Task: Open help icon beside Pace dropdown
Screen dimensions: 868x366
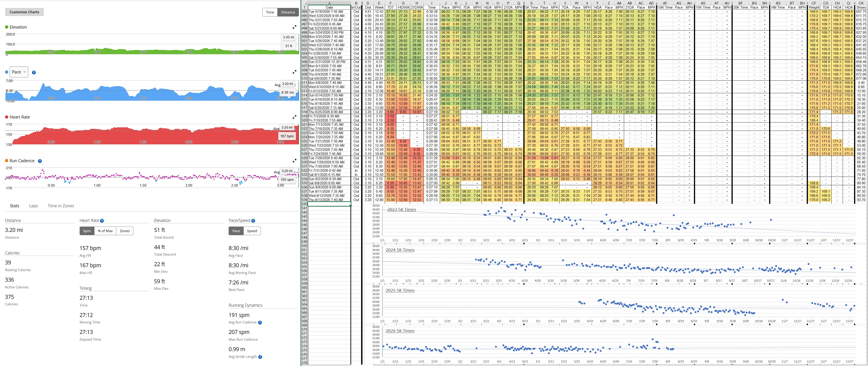Action: point(34,72)
